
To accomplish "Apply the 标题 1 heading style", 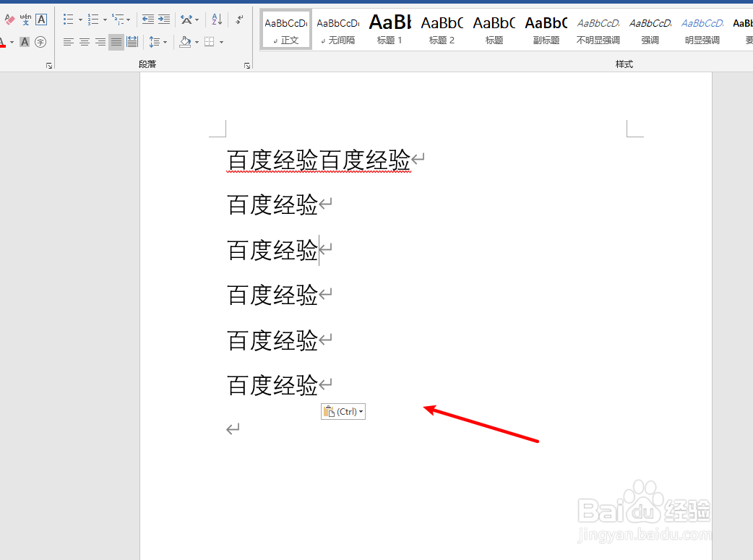I will pos(390,30).
